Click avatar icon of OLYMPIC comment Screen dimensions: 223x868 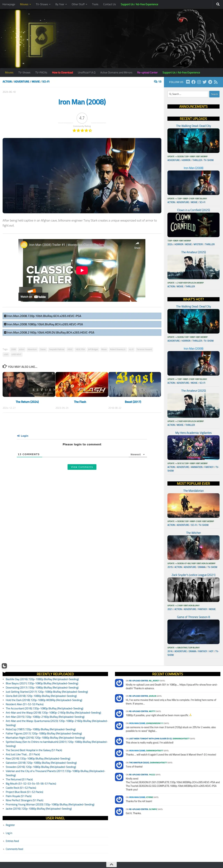pos(119,811)
